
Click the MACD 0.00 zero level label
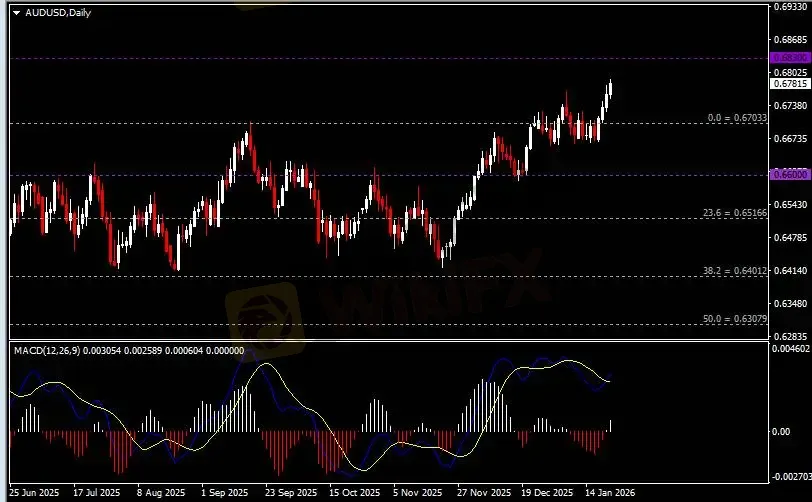coord(781,432)
